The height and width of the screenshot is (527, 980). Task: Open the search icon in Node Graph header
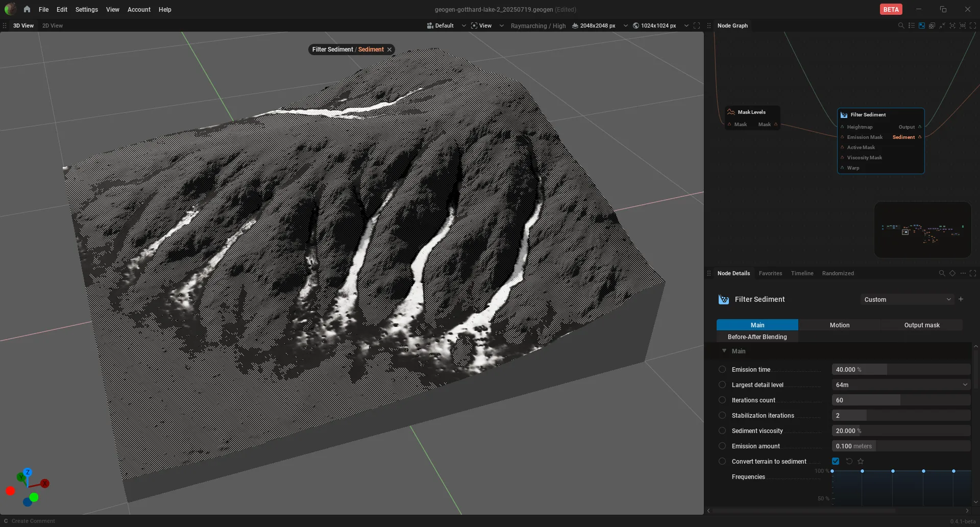pos(901,26)
